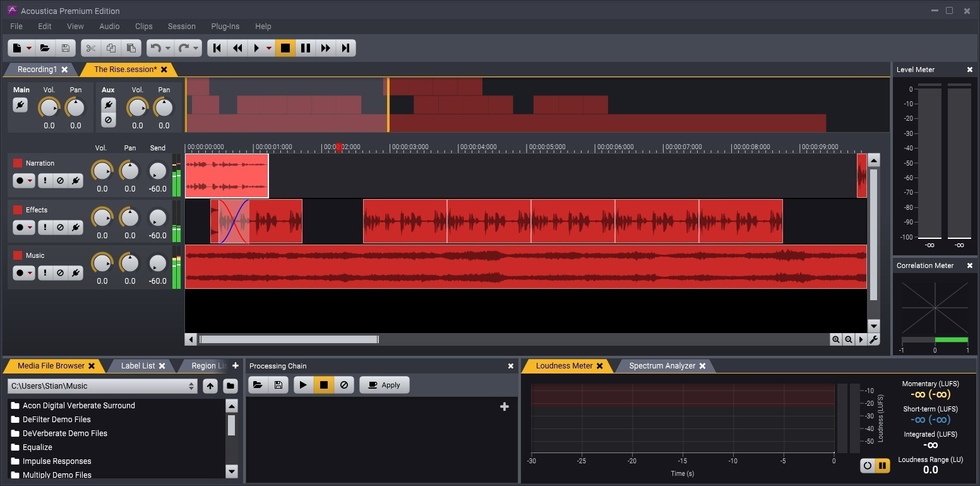The image size is (980, 486).
Task: Save the processing chain preset
Action: (278, 385)
